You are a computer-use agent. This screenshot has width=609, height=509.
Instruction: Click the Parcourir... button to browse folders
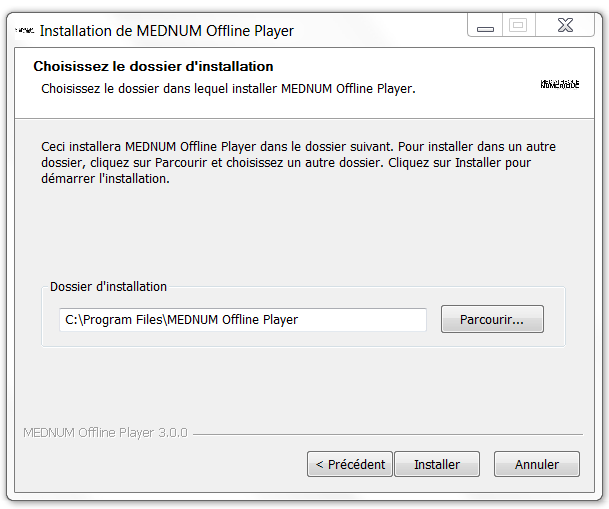tap(492, 320)
